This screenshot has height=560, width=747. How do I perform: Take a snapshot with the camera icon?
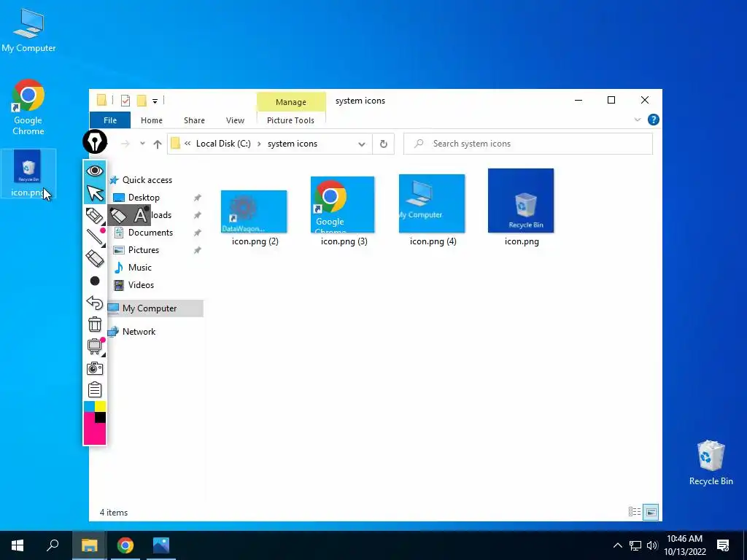pos(95,368)
